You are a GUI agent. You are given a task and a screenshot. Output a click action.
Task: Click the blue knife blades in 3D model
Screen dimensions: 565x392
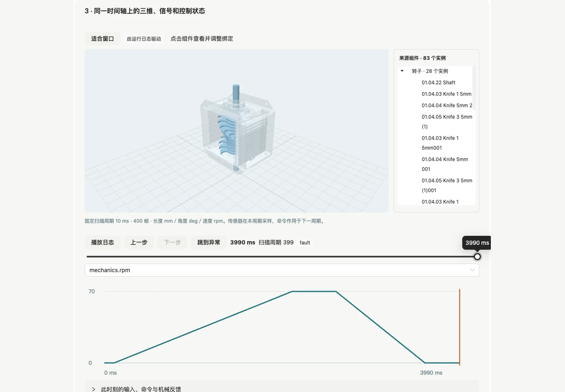[x=228, y=135]
